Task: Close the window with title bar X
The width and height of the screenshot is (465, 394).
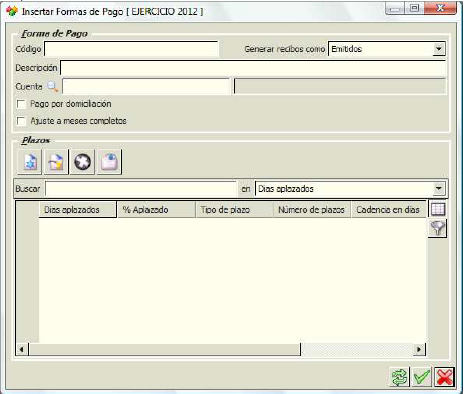Action: 440,8
